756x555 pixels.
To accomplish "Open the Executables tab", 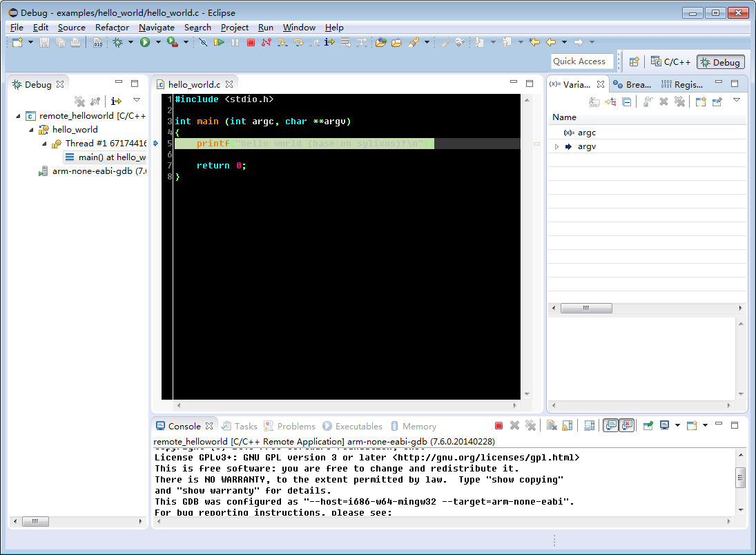I will coord(352,426).
